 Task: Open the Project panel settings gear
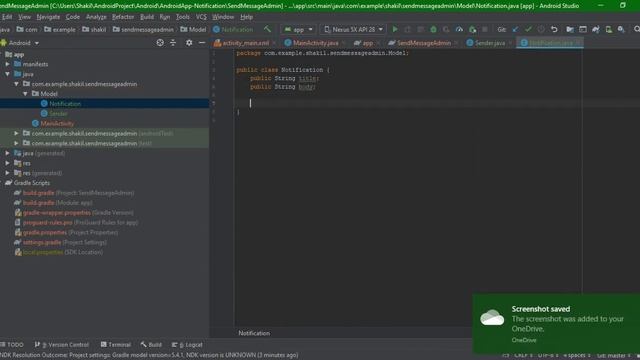[x=189, y=42]
